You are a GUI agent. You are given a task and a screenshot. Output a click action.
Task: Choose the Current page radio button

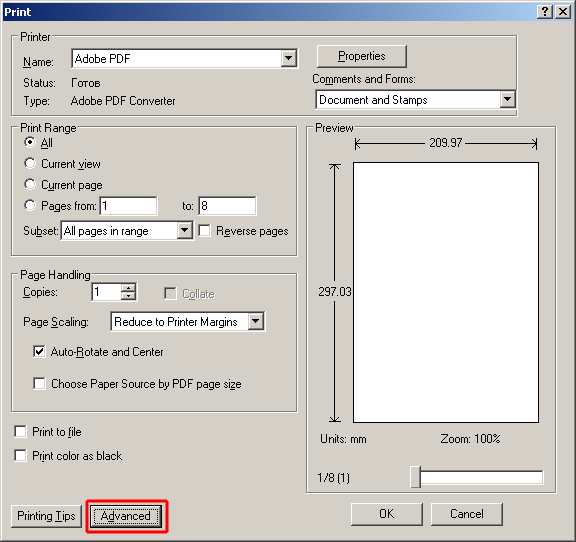click(x=30, y=184)
